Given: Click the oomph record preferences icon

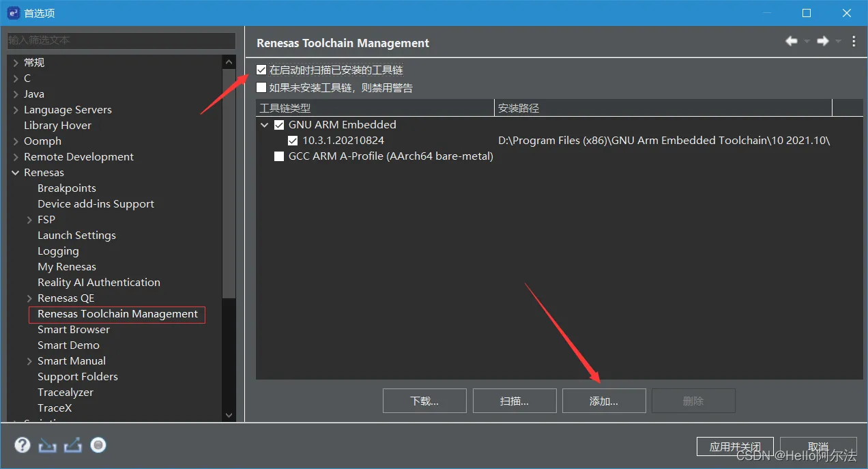Looking at the screenshot, I should click(99, 446).
